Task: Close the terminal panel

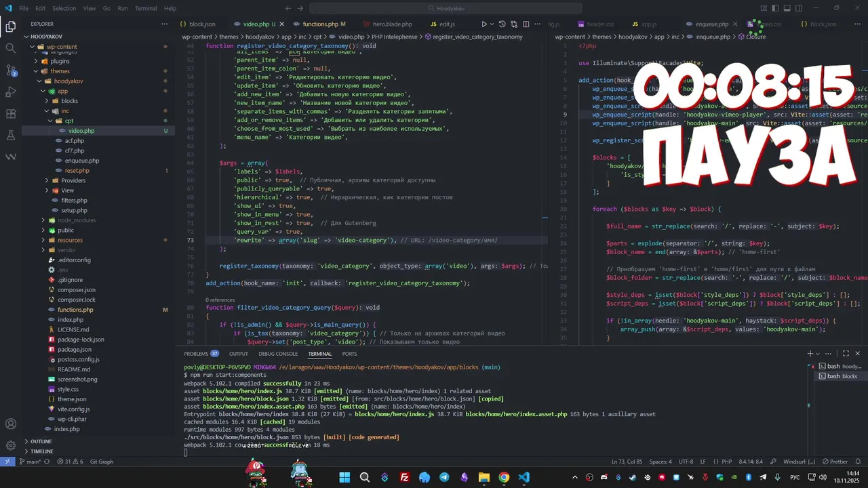Action: tap(858, 354)
